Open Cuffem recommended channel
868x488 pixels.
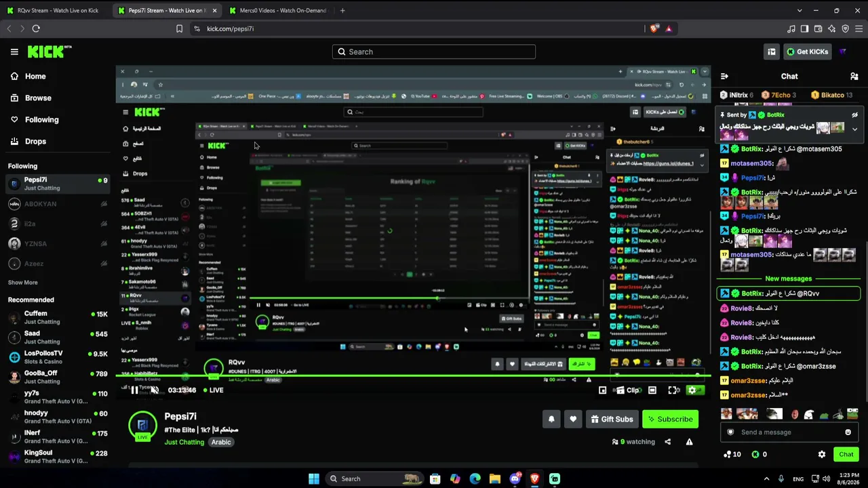(x=58, y=317)
